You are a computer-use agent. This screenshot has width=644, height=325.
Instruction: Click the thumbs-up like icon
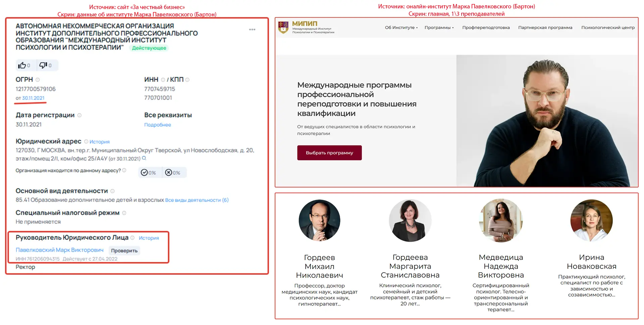point(22,65)
